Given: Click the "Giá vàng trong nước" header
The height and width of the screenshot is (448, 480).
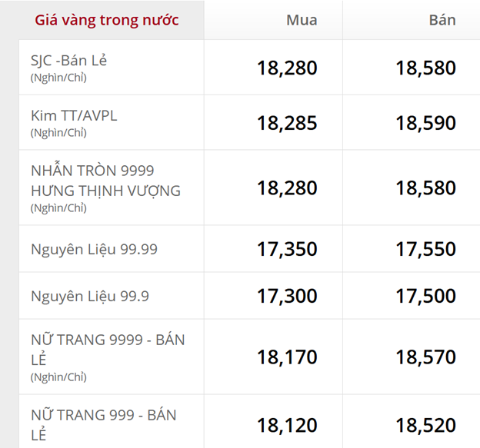Looking at the screenshot, I should pyautogui.click(x=106, y=20).
